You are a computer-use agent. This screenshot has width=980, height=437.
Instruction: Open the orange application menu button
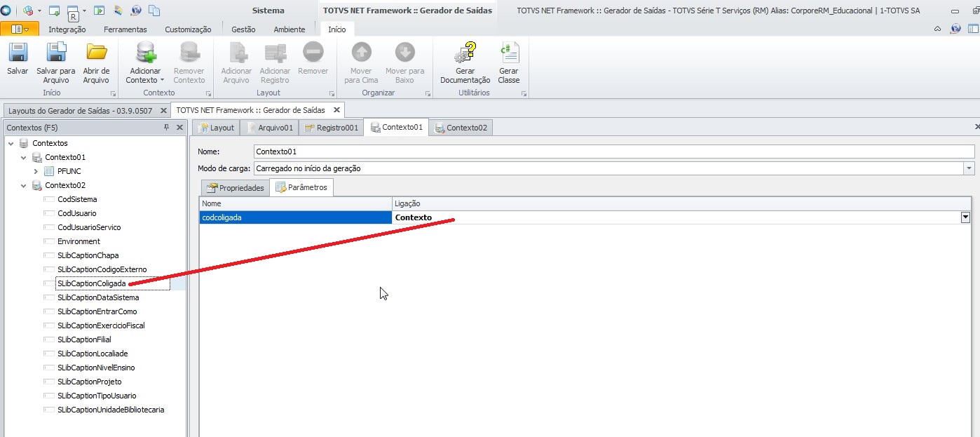[20, 29]
